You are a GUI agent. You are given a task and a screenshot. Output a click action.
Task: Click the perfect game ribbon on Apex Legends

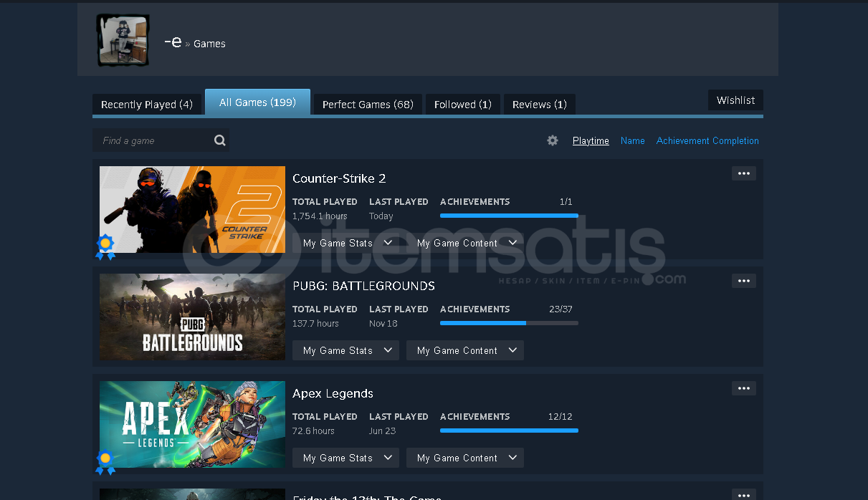[x=105, y=461]
